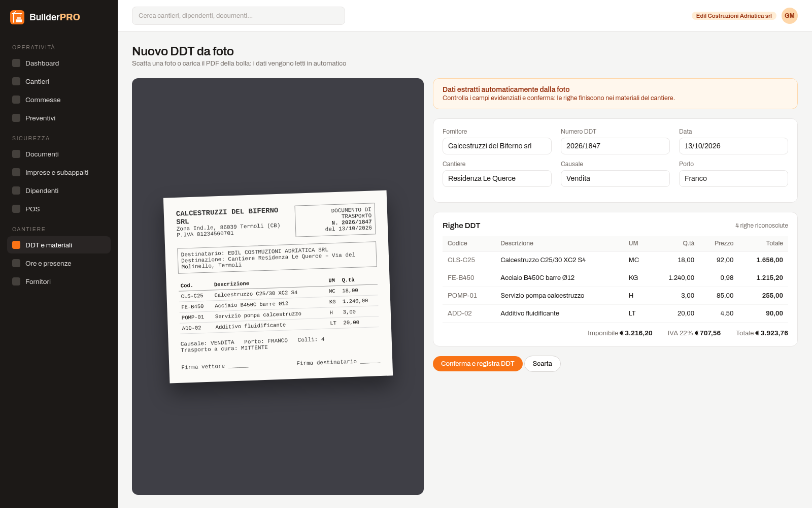Screen dimensions: 812x508
Task: Click the Causale field Vendita
Action: click(615, 178)
